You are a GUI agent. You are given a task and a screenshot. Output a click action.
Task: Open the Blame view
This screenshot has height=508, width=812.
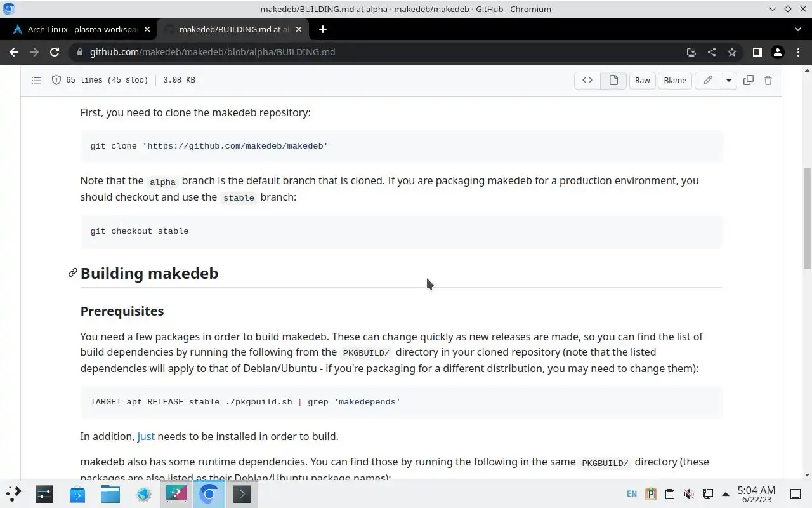coord(675,80)
